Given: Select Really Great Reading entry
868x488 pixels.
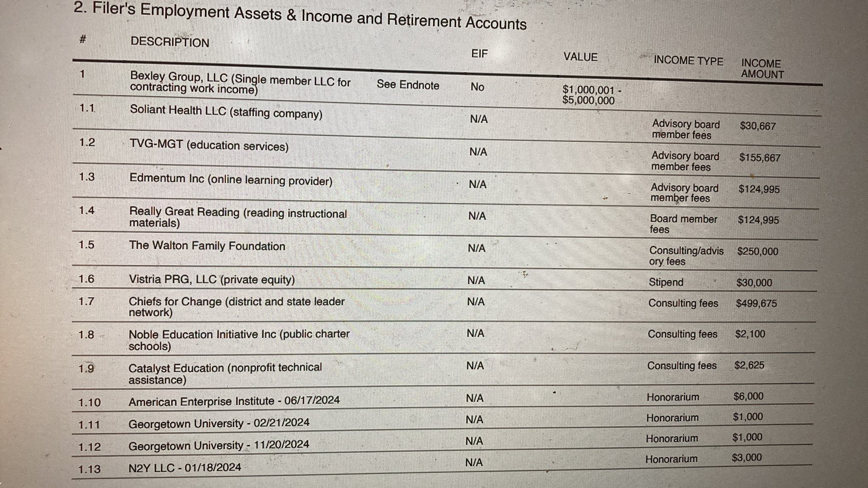Looking at the screenshot, I should click(238, 217).
